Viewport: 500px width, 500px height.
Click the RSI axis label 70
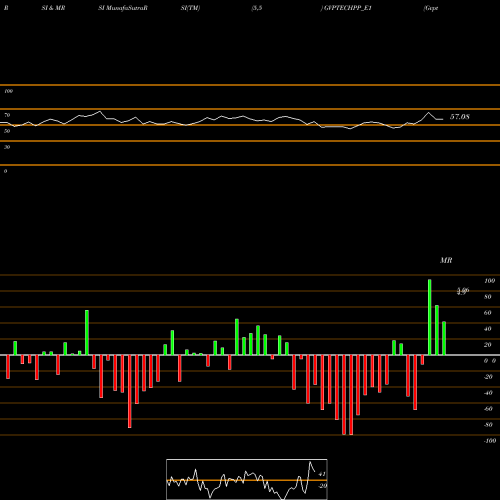[x=7, y=115]
